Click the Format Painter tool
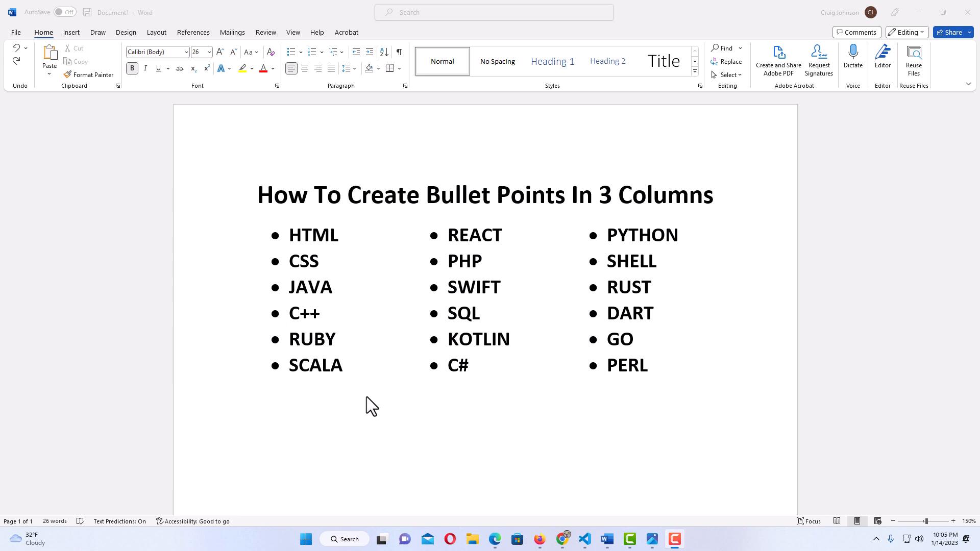This screenshot has height=551, width=980. coord(89,74)
